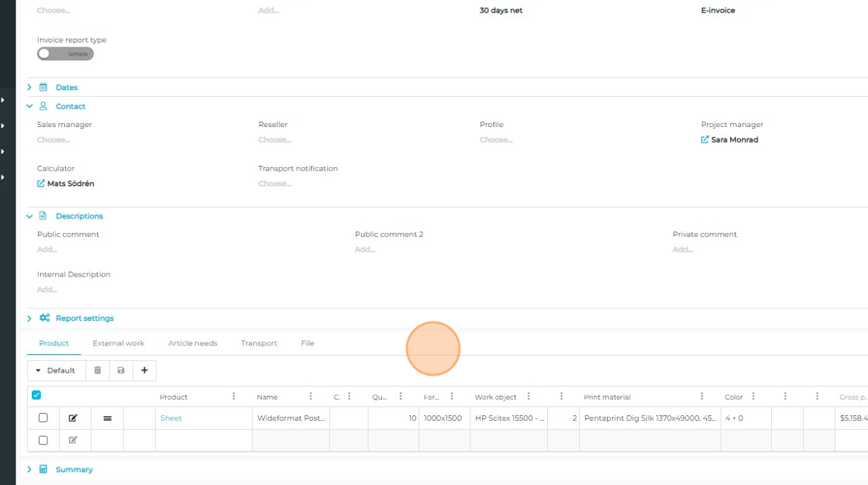The image size is (868, 485).
Task: Open the Sheet product link
Action: [171, 418]
